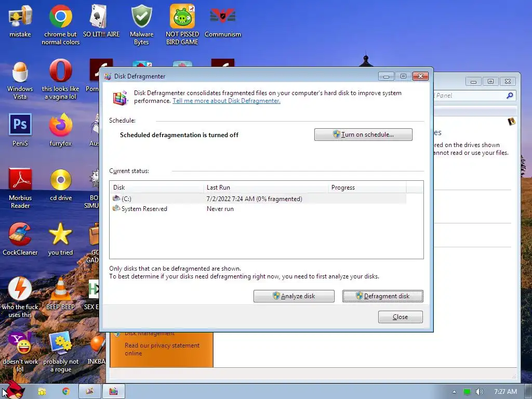Select the Photoshop Ps desktop icon
This screenshot has height=399, width=532.
click(20, 130)
